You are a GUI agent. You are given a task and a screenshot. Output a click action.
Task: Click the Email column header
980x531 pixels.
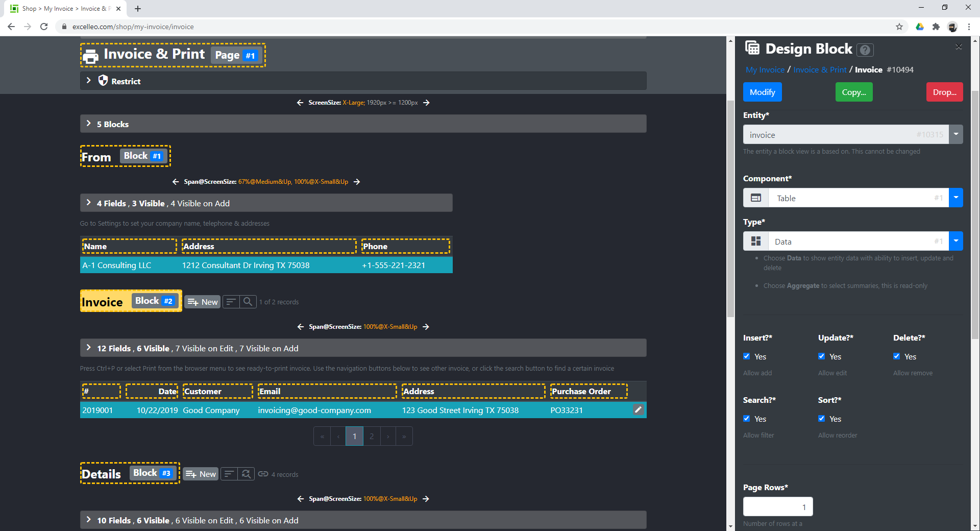tap(327, 391)
